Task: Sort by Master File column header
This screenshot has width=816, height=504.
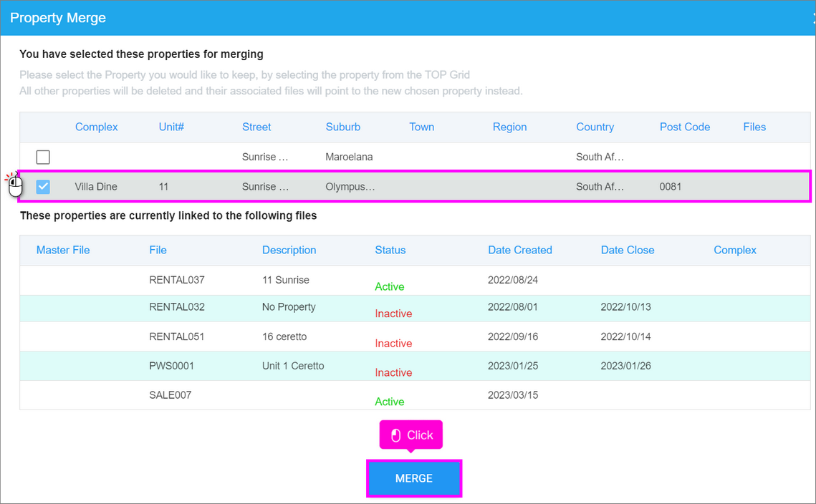Action: coord(63,250)
